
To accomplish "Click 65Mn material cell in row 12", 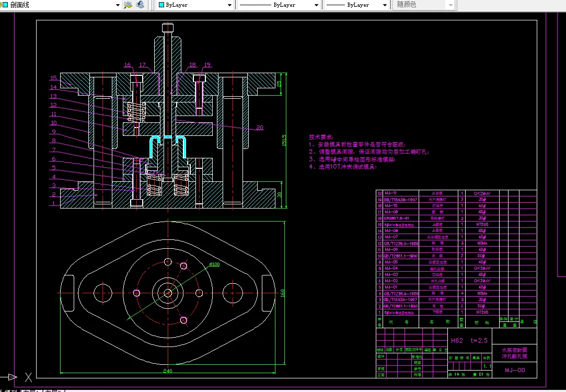I will point(482,243).
